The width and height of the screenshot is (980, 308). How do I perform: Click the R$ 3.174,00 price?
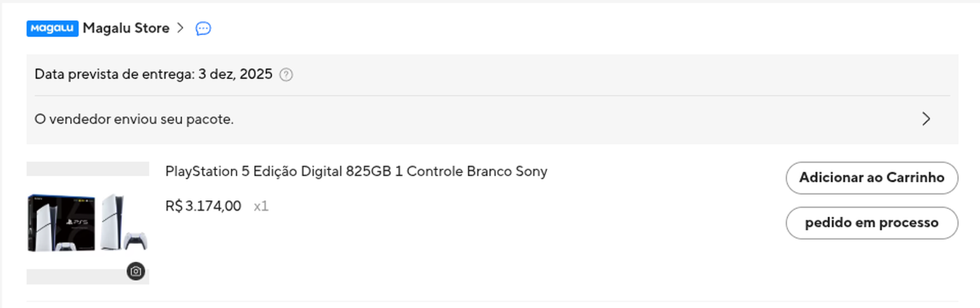point(203,206)
